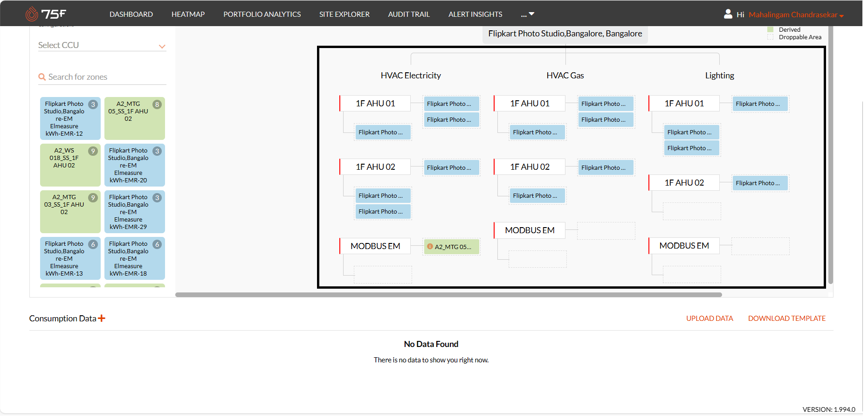Click the 75F logo icon
This screenshot has height=416, width=868.
point(32,14)
